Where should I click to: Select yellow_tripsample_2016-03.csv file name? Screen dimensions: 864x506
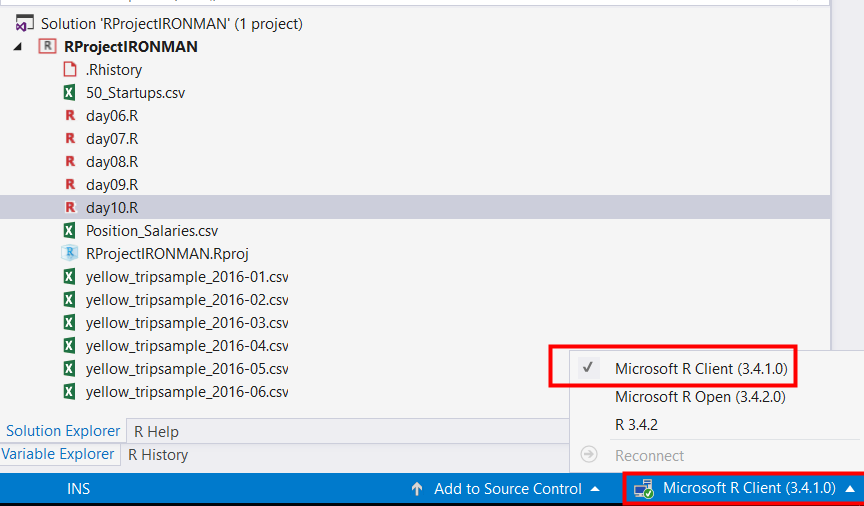(x=187, y=322)
